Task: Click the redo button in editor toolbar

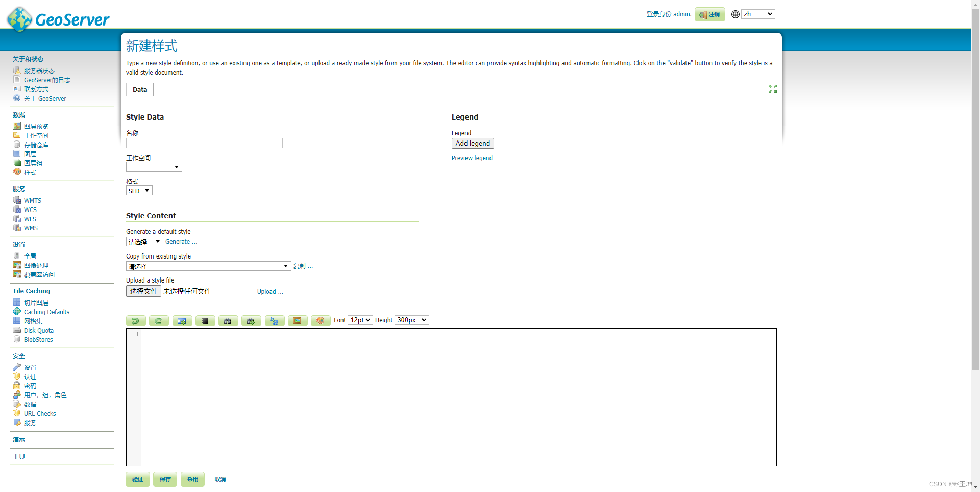Action: (159, 321)
